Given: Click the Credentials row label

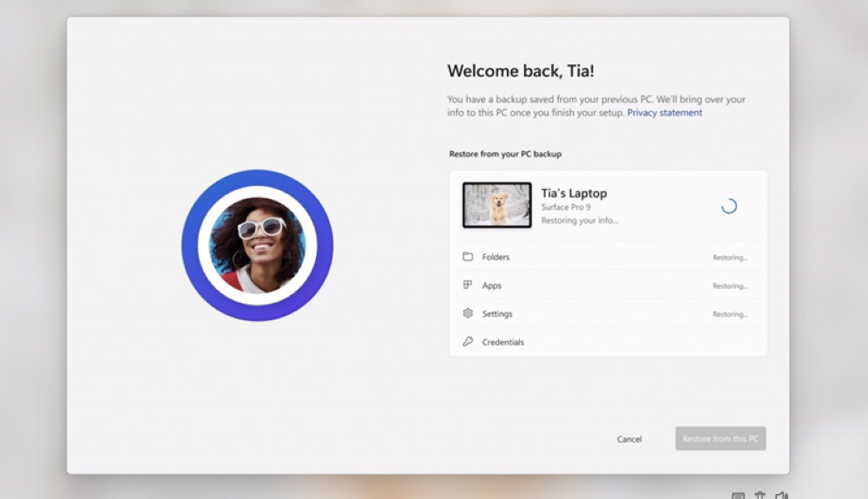Looking at the screenshot, I should coord(503,342).
